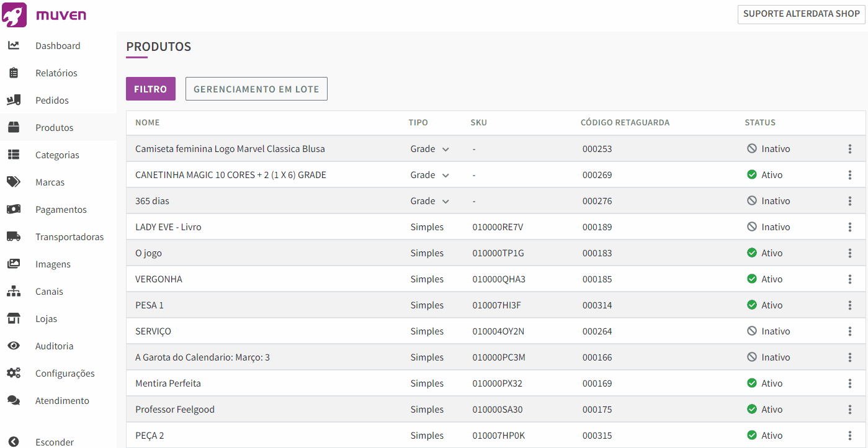
Task: Collapse sidebar with Esconder arrow
Action: tap(14, 442)
